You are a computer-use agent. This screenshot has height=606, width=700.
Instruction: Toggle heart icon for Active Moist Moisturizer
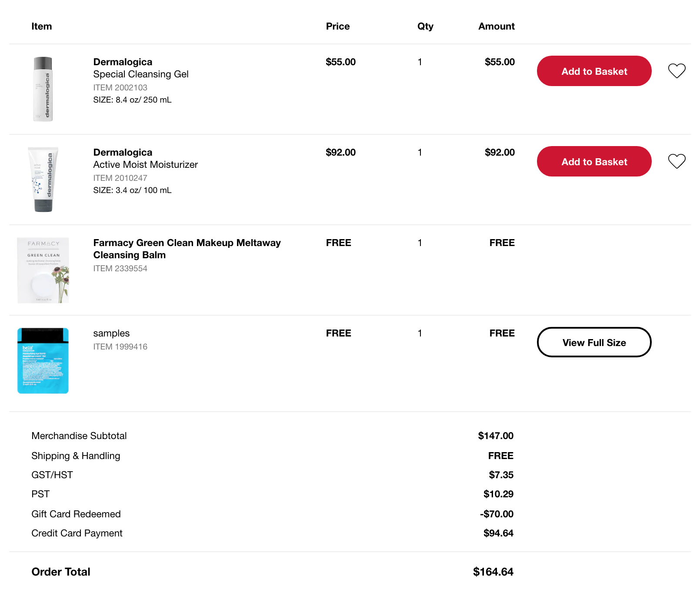[x=677, y=161]
